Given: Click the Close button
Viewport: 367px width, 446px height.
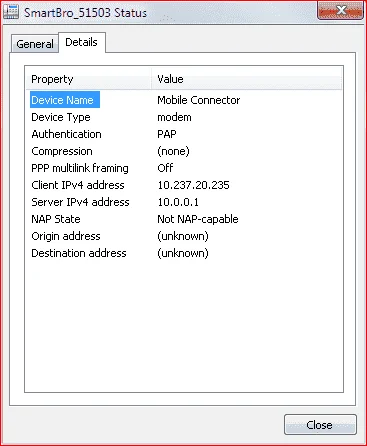Looking at the screenshot, I should click(x=320, y=425).
